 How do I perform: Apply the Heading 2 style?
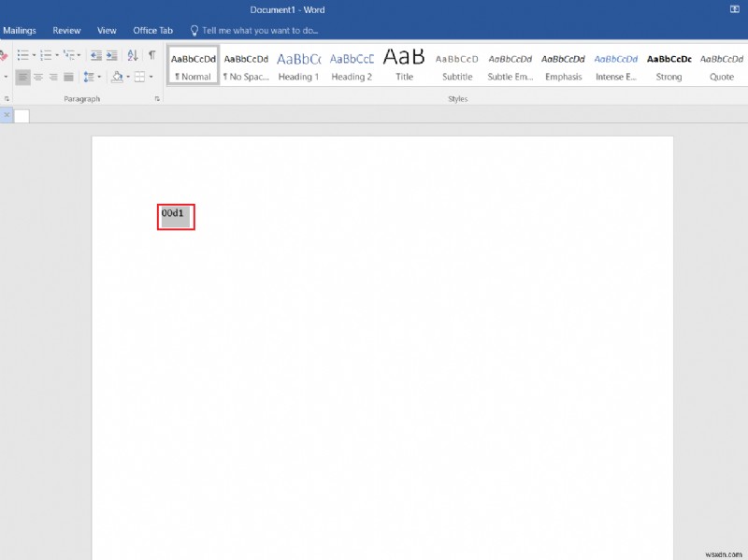[x=352, y=65]
